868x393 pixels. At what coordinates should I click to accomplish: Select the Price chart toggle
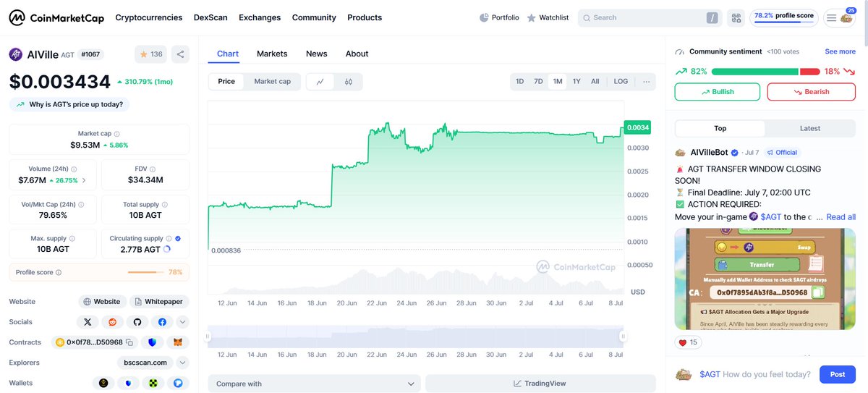tap(226, 82)
